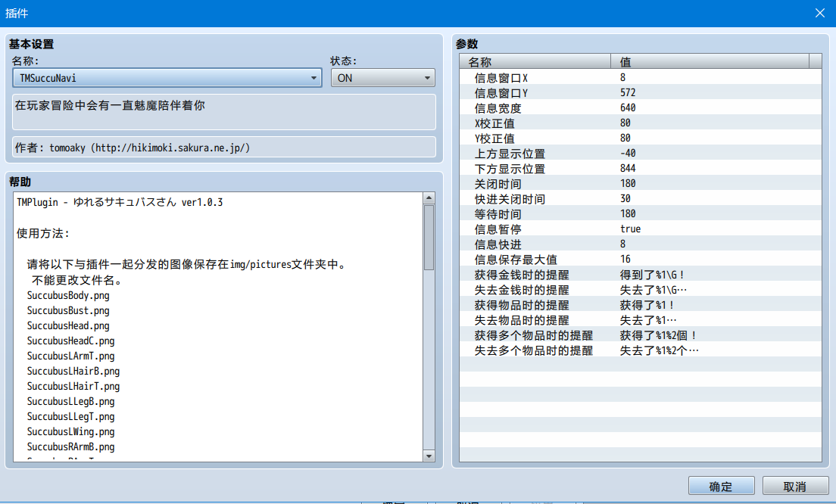Screen dimensions: 836x504
Task: Open the 状态 ON dropdown
Action: (x=383, y=78)
